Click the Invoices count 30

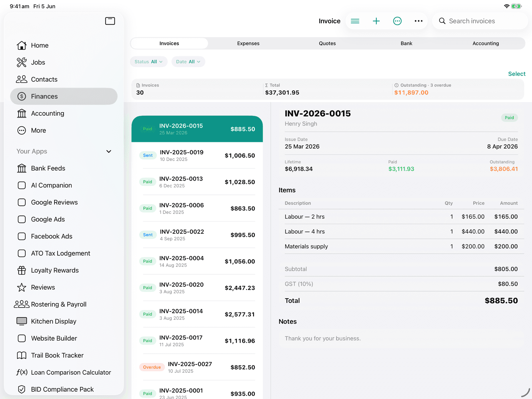pos(148,89)
